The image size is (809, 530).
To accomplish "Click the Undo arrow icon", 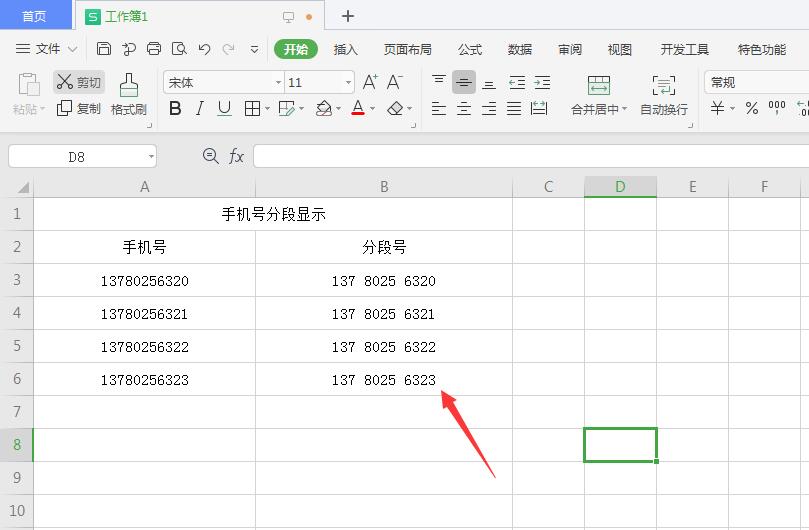I will (x=204, y=49).
